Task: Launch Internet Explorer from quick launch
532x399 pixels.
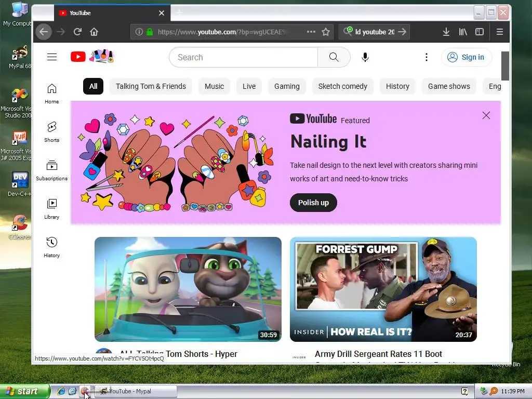Action: click(x=61, y=391)
